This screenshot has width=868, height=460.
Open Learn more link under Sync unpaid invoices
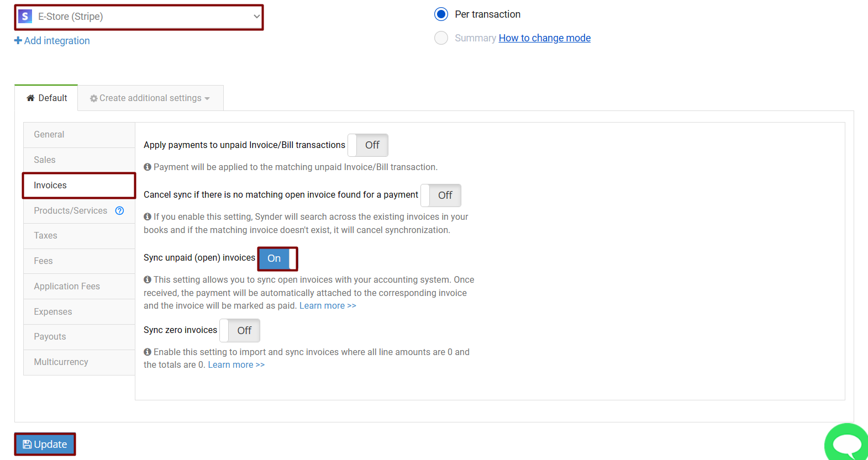[328, 306]
